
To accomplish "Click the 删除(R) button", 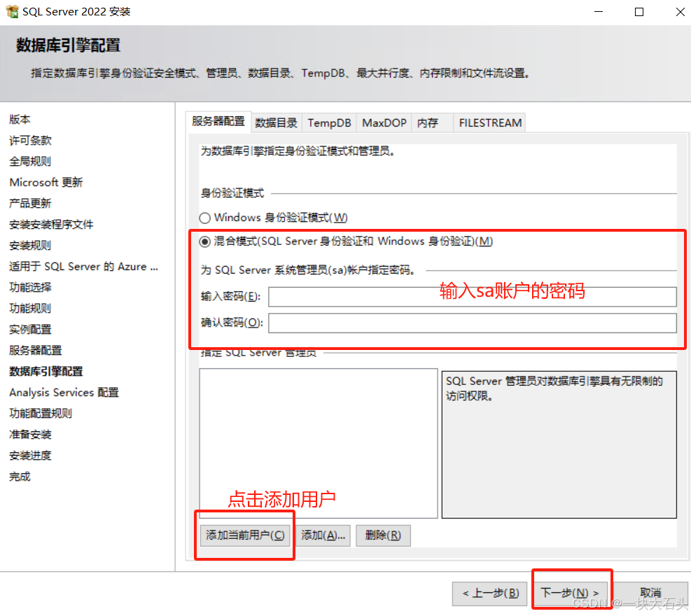I will point(383,535).
